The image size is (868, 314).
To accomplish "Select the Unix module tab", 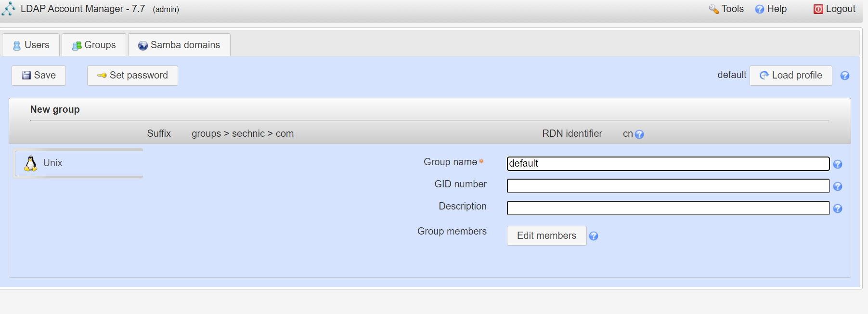I will click(79, 163).
